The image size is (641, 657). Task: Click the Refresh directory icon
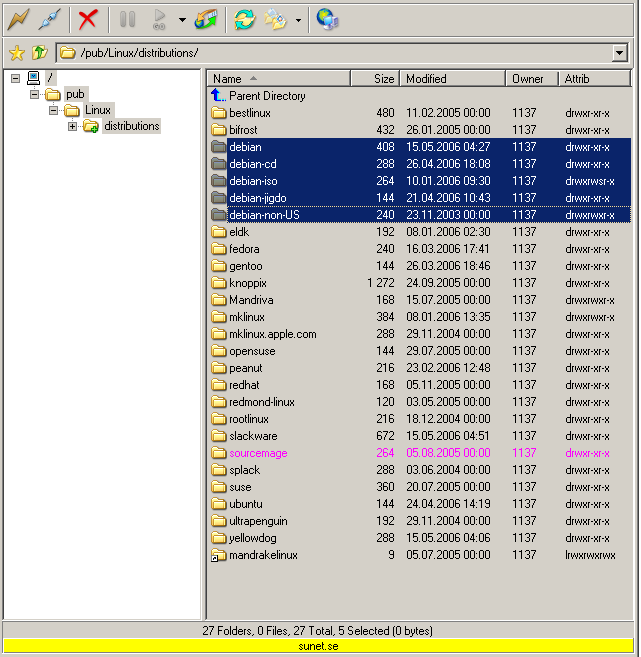[x=243, y=18]
